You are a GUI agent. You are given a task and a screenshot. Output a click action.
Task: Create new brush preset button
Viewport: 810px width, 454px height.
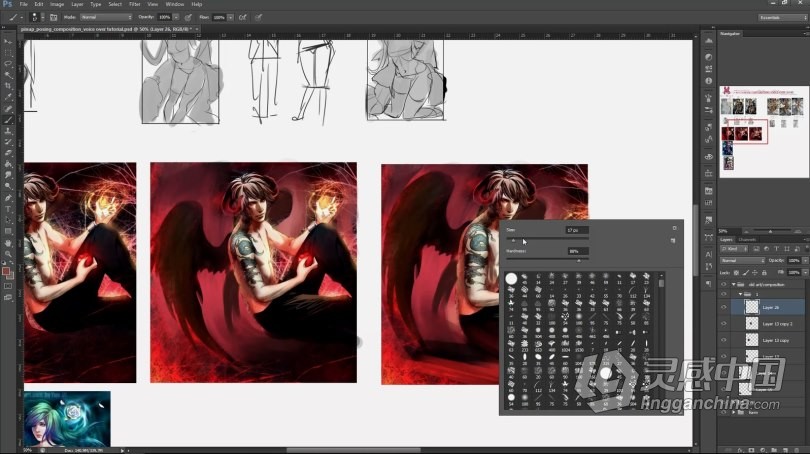[673, 240]
